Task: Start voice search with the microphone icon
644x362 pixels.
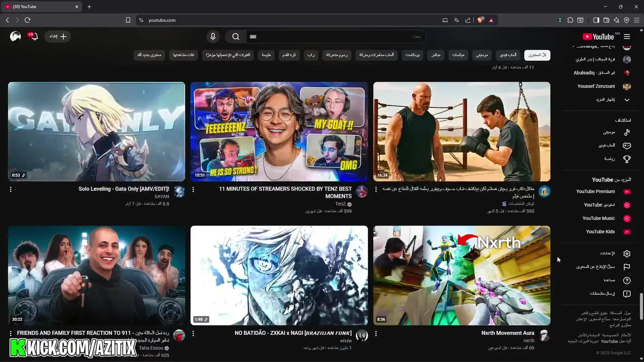Action: 213,36
